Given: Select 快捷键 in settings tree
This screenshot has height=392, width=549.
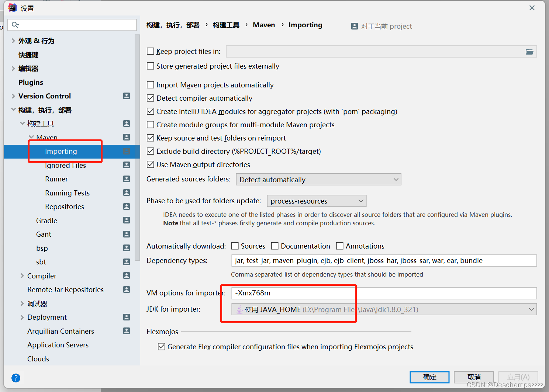Looking at the screenshot, I should click(28, 55).
